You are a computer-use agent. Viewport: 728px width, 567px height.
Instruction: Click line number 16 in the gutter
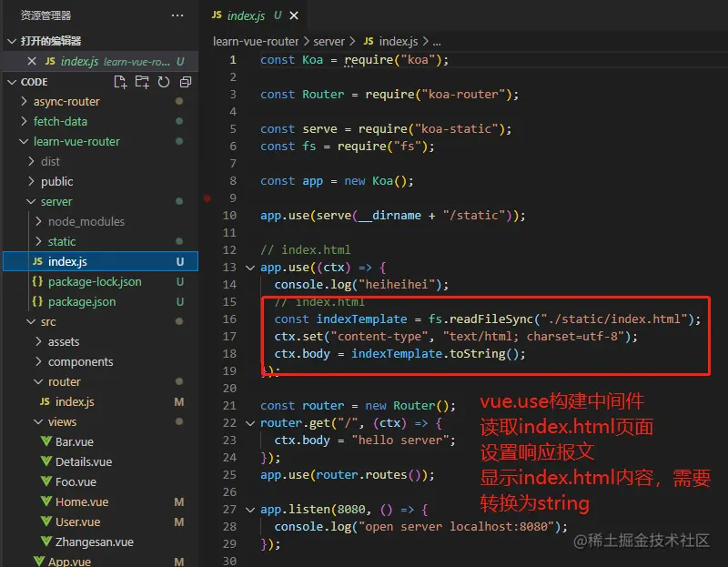point(229,319)
